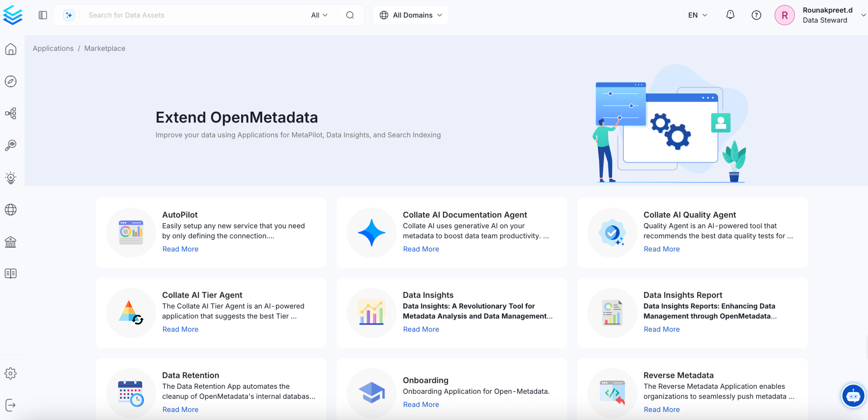Open Settings gear in sidebar

tap(11, 373)
